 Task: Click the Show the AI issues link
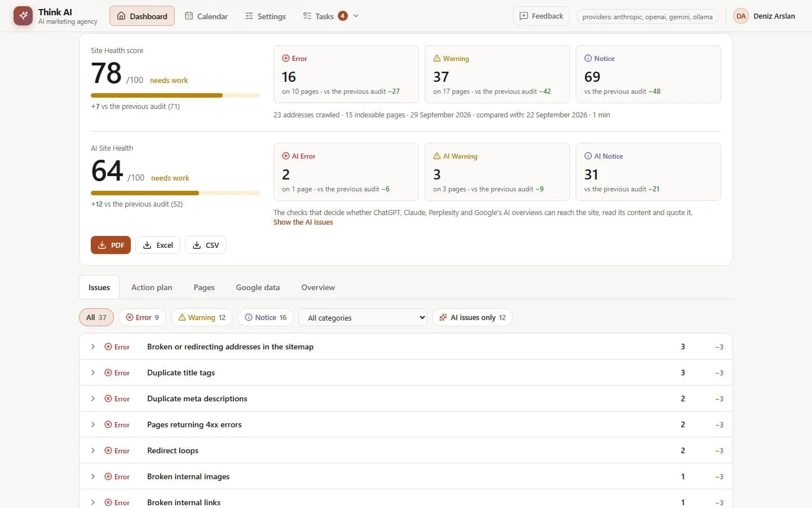click(303, 222)
